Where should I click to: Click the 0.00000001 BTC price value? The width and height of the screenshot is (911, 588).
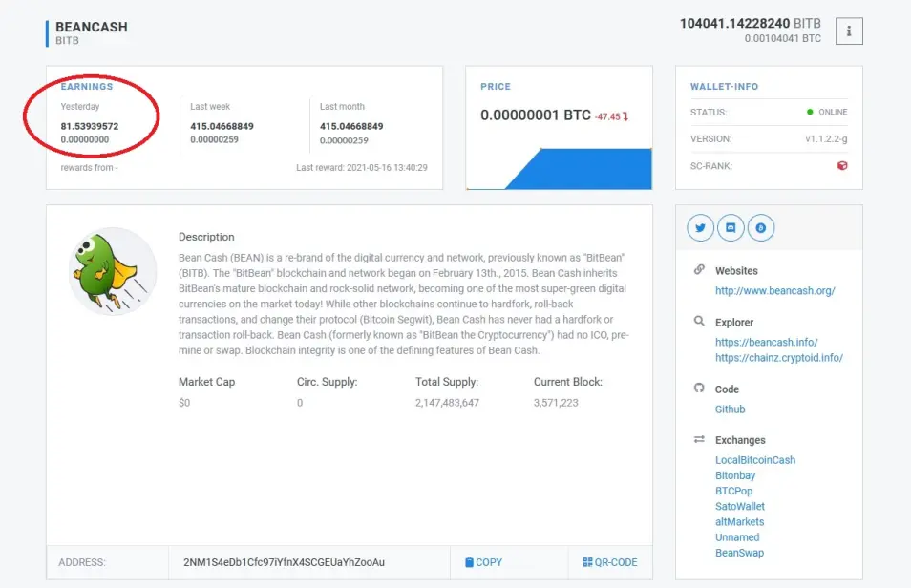click(x=535, y=115)
